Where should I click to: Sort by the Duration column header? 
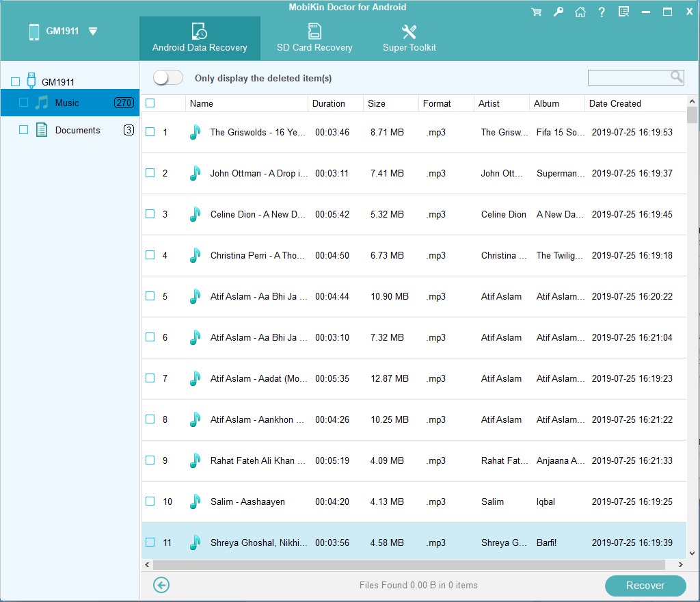click(x=335, y=103)
